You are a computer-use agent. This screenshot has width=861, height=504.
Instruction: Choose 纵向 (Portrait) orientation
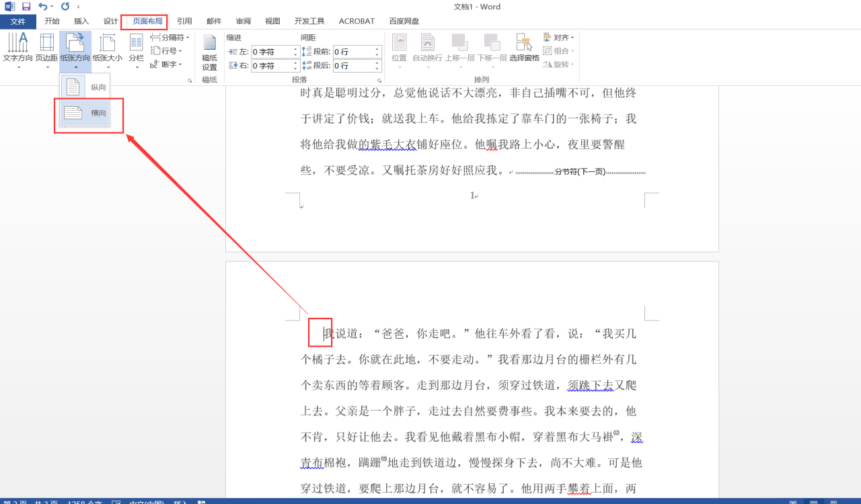point(85,87)
